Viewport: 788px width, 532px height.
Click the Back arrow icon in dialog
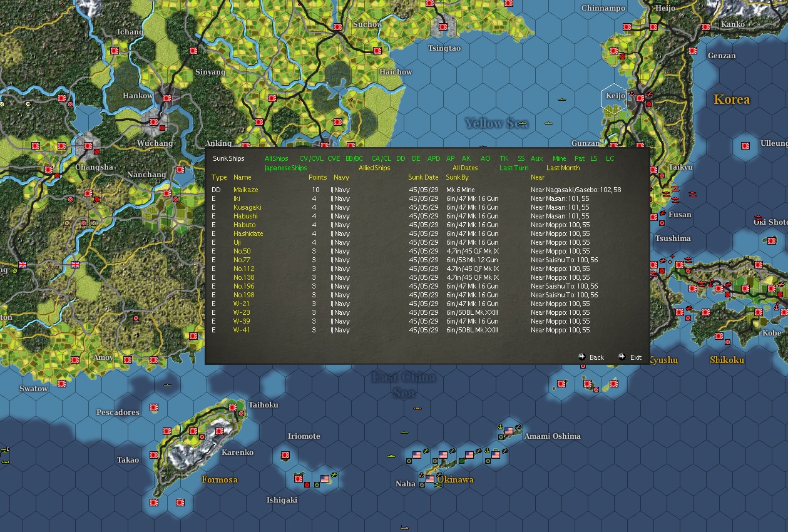[582, 357]
